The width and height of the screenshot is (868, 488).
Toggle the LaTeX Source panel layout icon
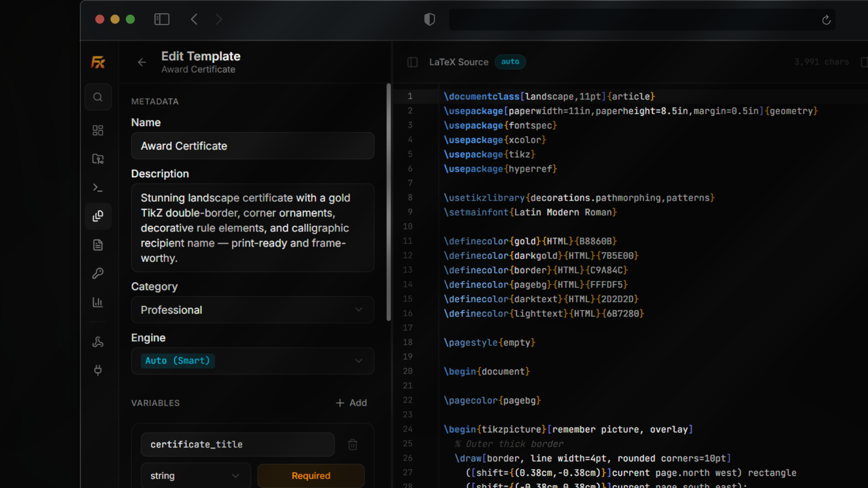(x=412, y=62)
